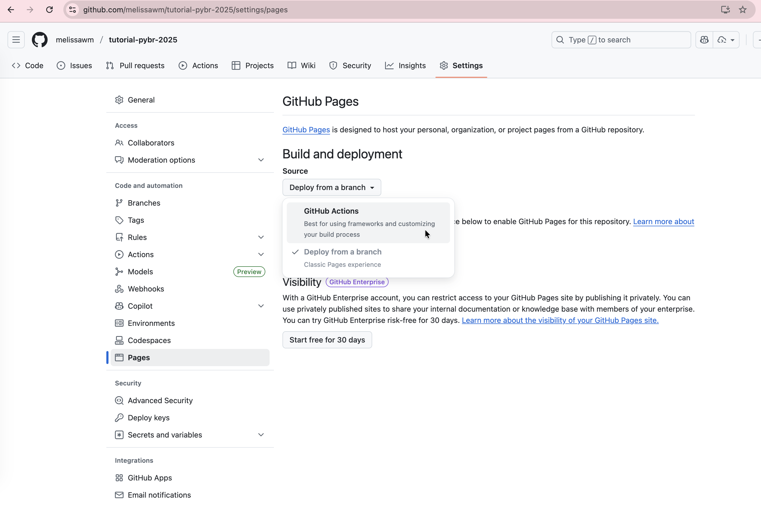View site information icon in the address bar
The image size is (761, 532).
point(73,10)
